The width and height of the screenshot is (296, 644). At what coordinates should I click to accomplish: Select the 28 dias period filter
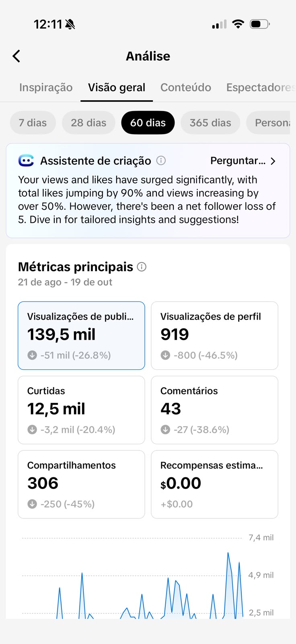pyautogui.click(x=88, y=122)
